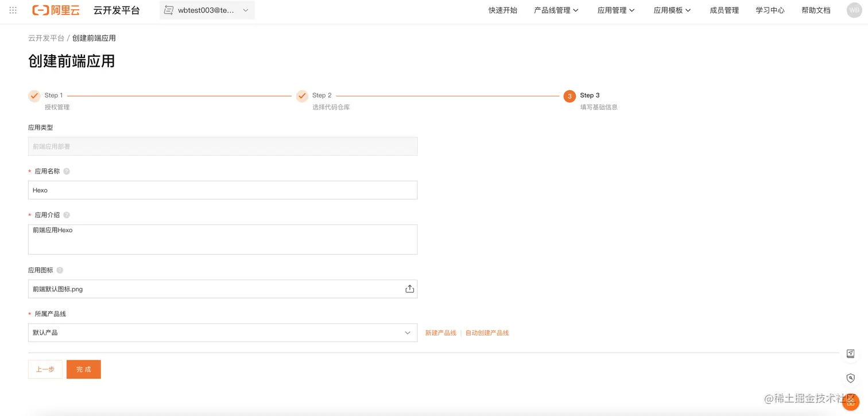This screenshot has width=868, height=416.
Task: Click the 应用图标 file field 前端默认图标.png
Action: click(223, 289)
